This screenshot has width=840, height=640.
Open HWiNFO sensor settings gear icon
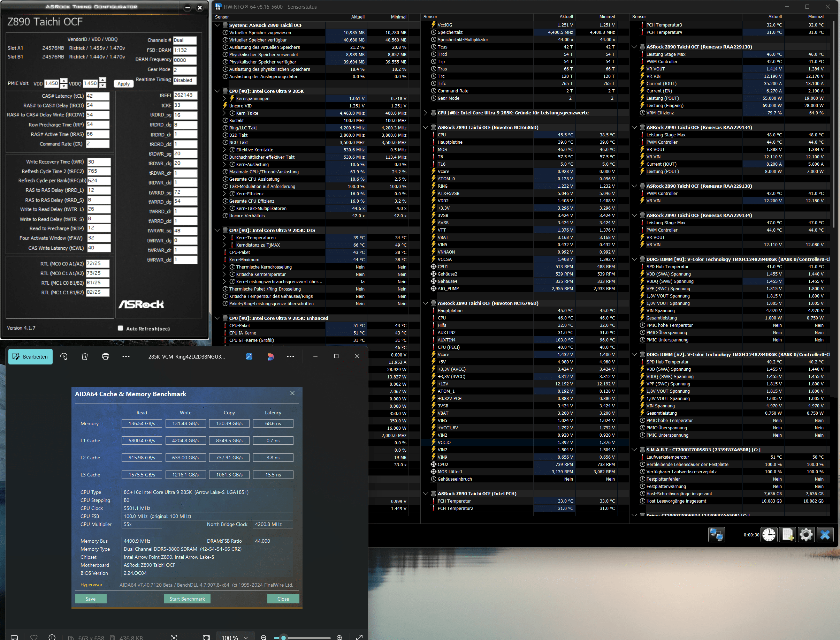[x=806, y=535]
